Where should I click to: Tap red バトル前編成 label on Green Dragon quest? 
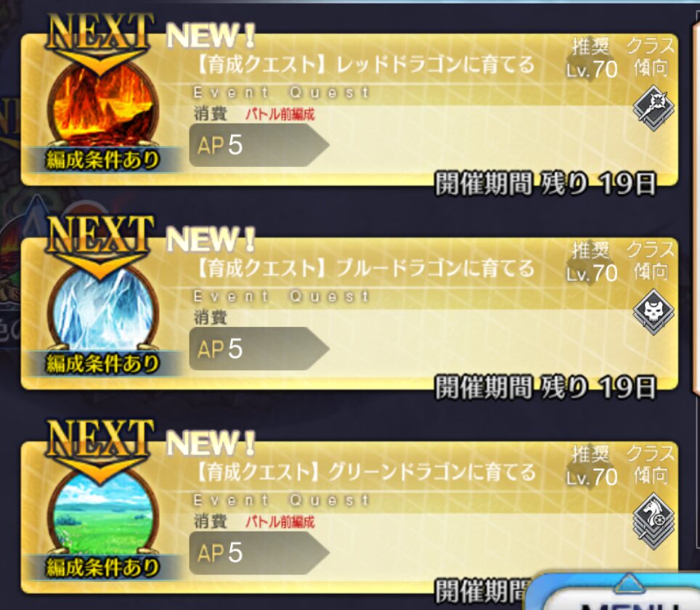coord(280,521)
